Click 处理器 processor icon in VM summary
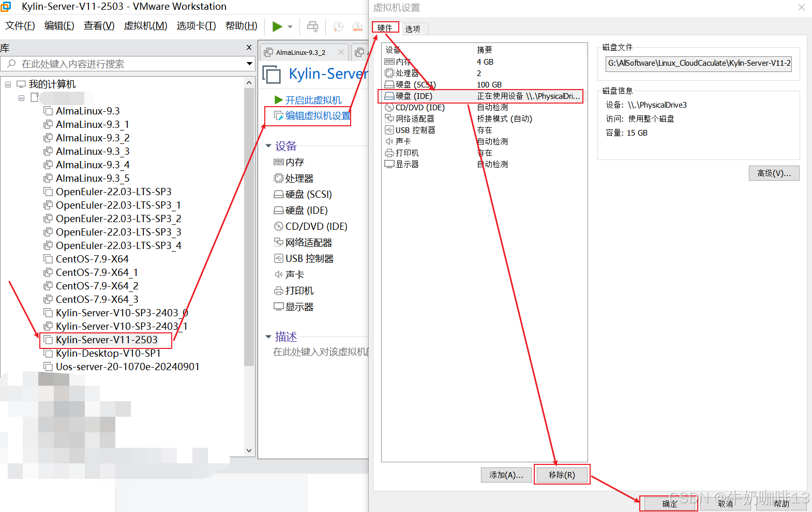812x512 pixels. (x=279, y=178)
